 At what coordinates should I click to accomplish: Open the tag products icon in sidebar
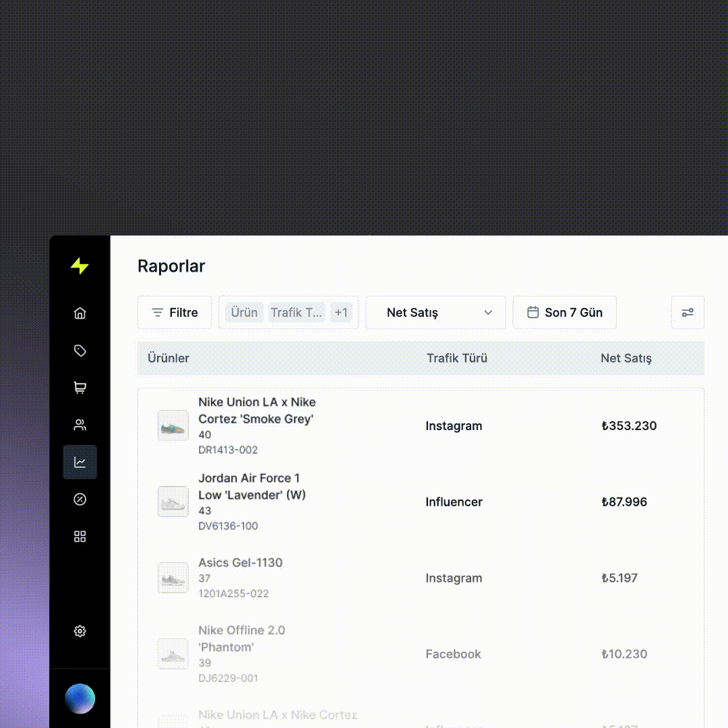point(80,351)
